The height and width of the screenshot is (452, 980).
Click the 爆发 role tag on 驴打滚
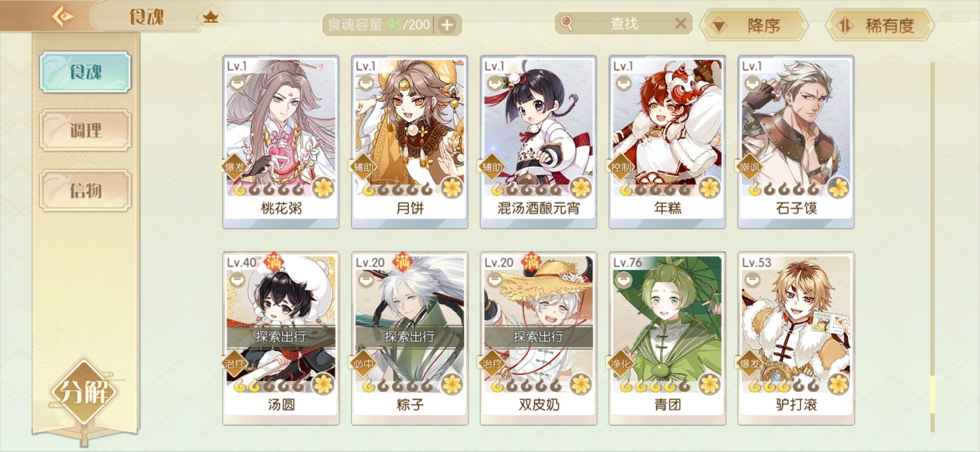[749, 364]
